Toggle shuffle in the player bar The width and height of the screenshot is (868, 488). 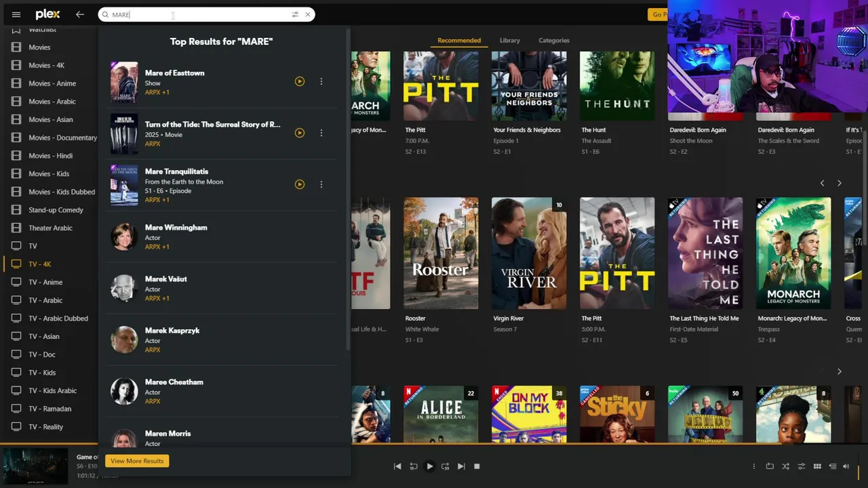click(x=785, y=466)
